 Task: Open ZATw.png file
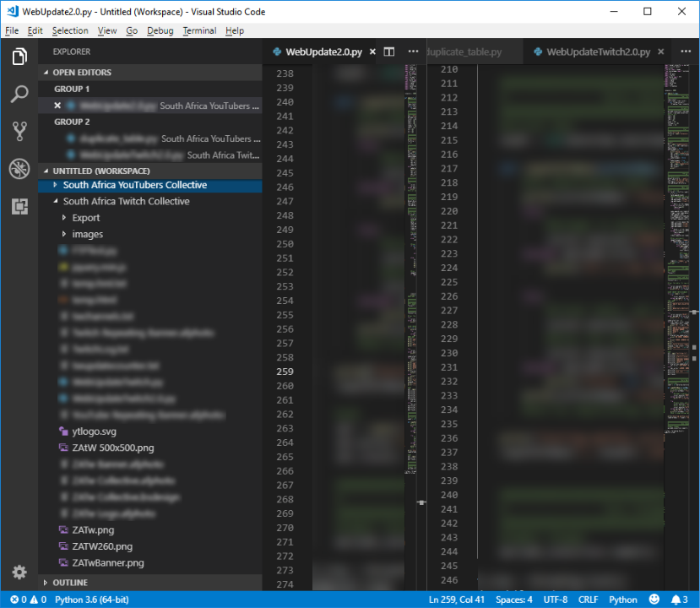click(93, 529)
